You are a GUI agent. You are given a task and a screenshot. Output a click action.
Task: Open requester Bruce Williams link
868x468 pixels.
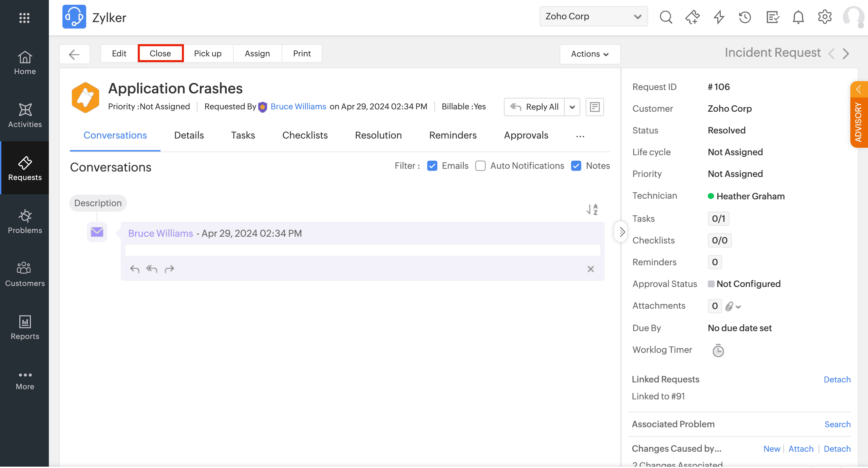click(x=298, y=107)
